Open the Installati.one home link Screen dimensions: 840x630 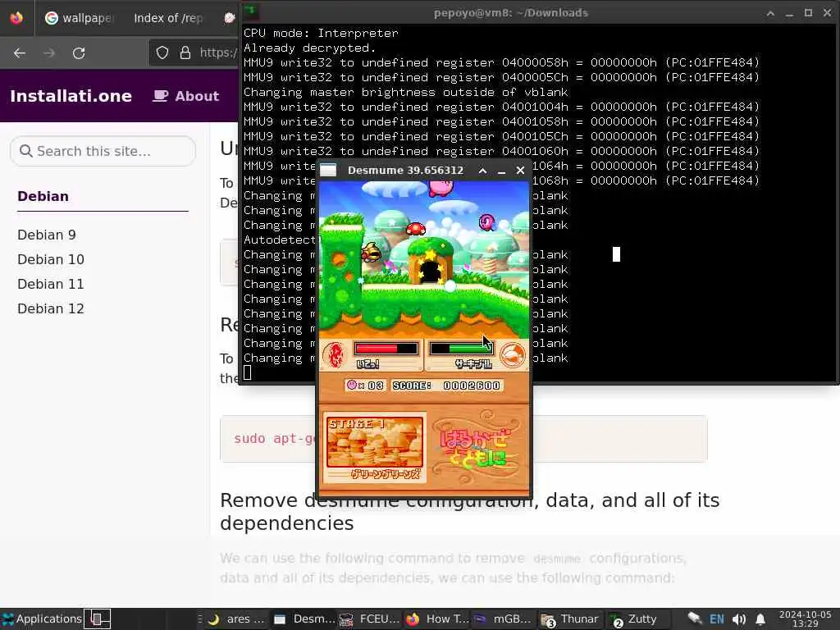71,96
